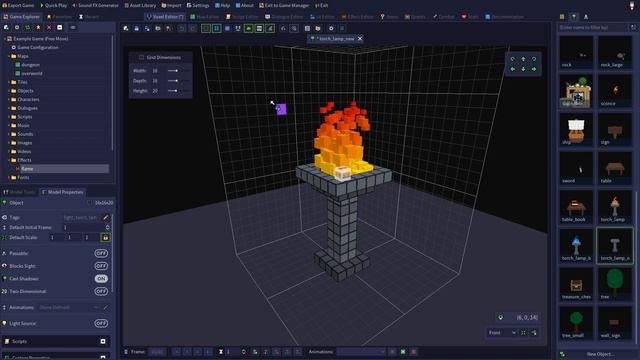Adjust the Width slider
640x360 pixels.
point(178,71)
